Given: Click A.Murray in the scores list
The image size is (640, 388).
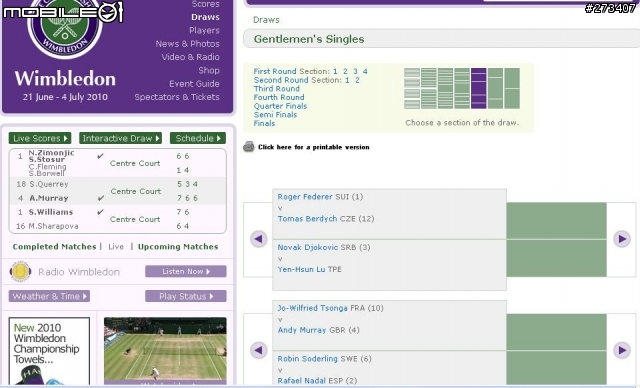Looking at the screenshot, I should tap(49, 198).
